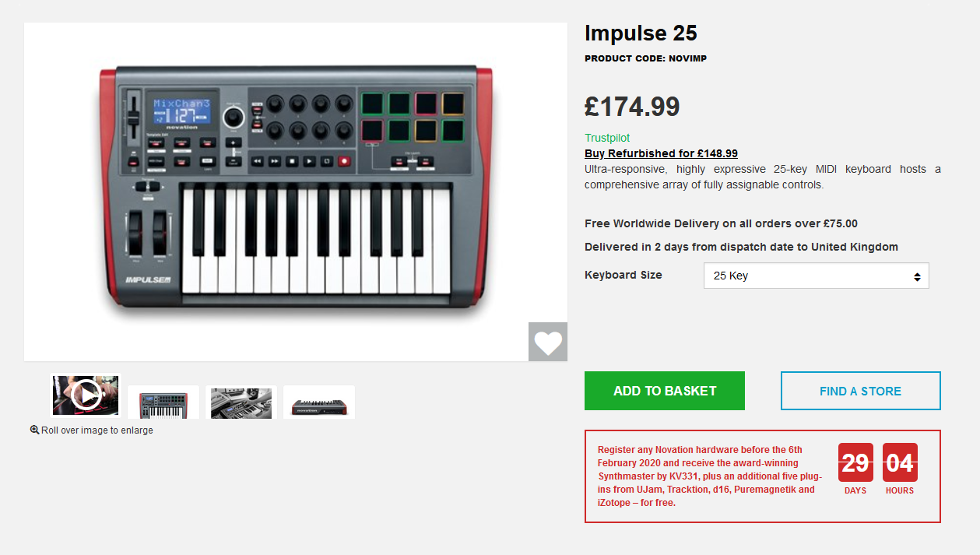
Task: Click the Roll over image to enlarge text
Action: click(97, 430)
